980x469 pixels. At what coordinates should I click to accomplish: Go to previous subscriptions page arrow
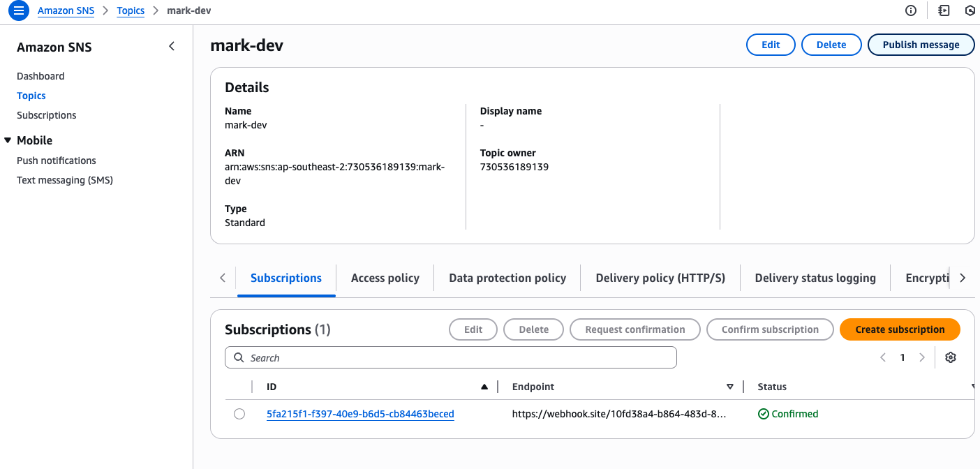(x=883, y=357)
